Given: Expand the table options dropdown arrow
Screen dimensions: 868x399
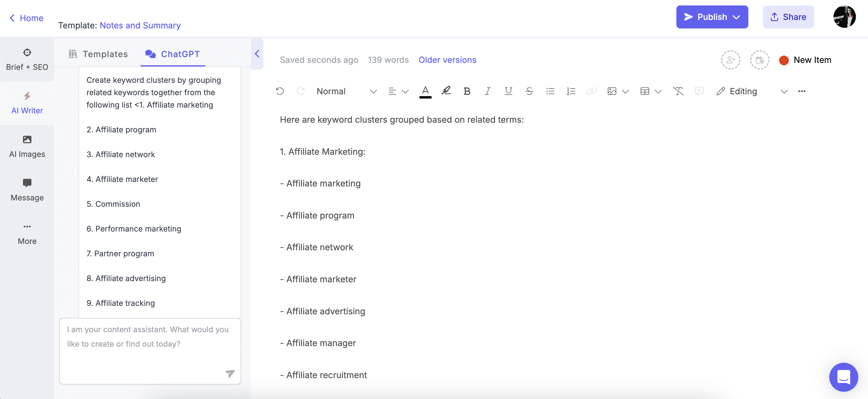Looking at the screenshot, I should click(658, 92).
